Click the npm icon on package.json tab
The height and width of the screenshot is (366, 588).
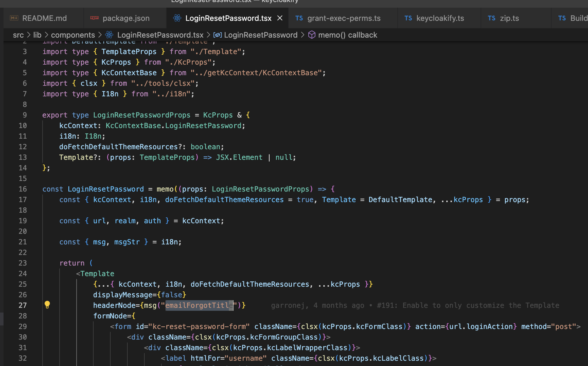[x=94, y=18]
